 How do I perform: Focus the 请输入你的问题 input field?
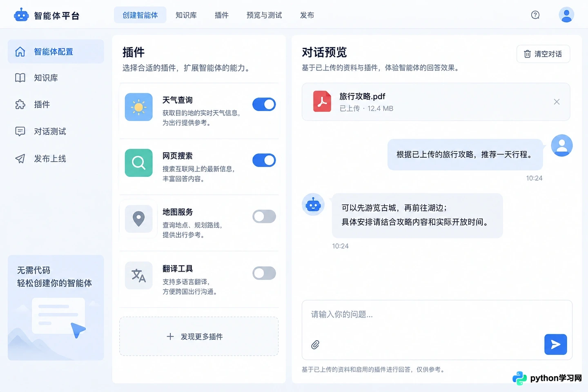pos(437,330)
